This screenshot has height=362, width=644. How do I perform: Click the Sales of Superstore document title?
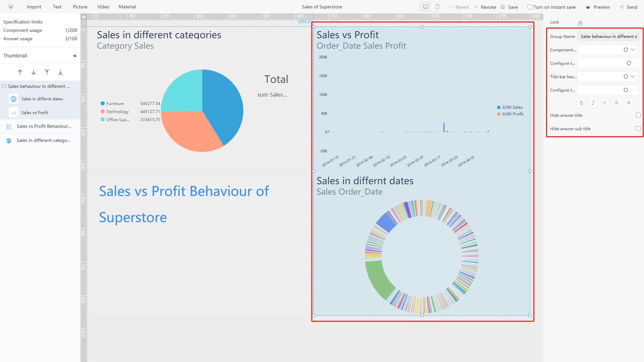322,7
